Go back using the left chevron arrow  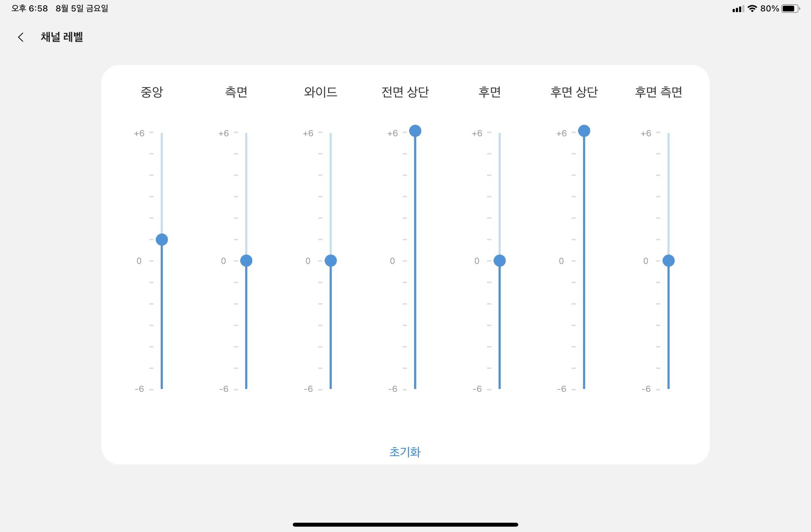click(21, 37)
